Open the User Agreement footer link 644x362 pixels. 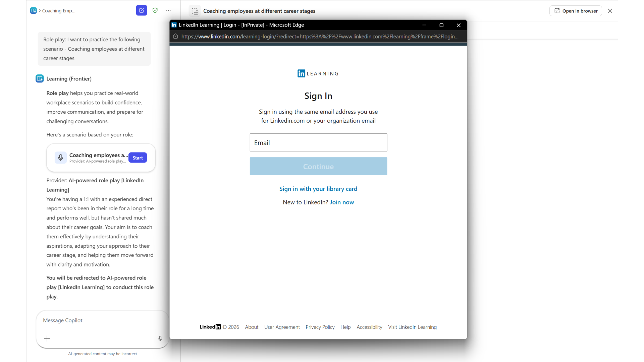click(282, 327)
